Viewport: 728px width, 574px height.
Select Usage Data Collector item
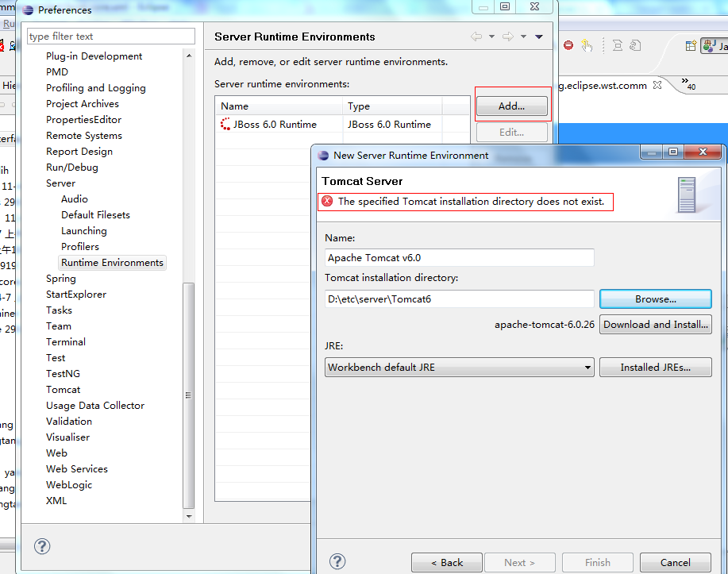point(95,406)
